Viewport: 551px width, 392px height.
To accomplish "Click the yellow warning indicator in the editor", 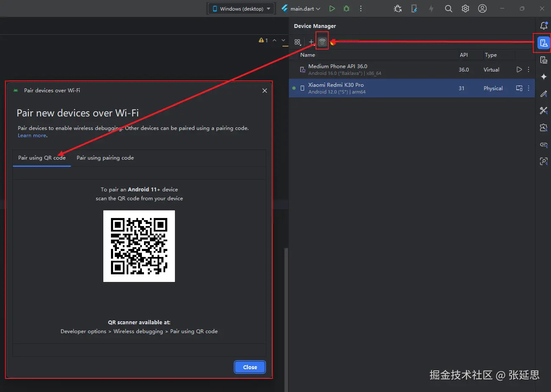I will [263, 40].
